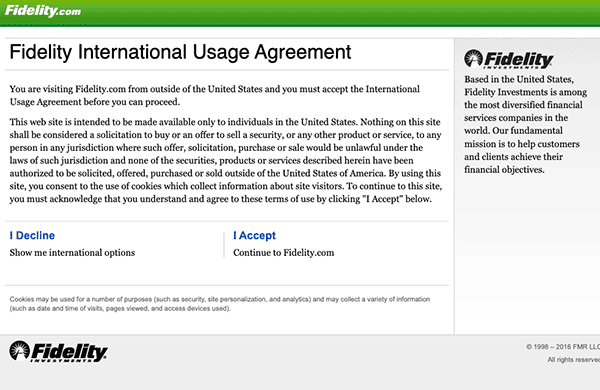Click the Fidelity Investments logo in footer

click(58, 351)
